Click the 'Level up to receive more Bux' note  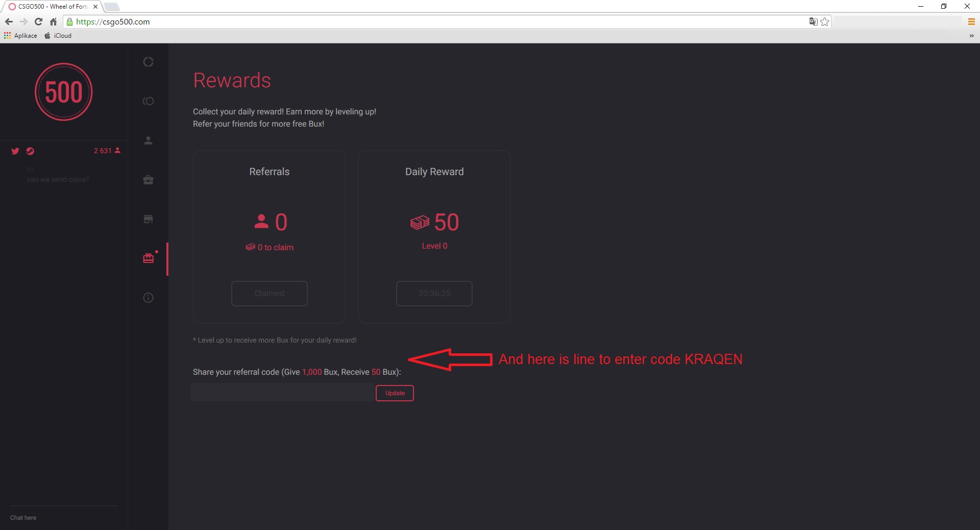pos(275,340)
